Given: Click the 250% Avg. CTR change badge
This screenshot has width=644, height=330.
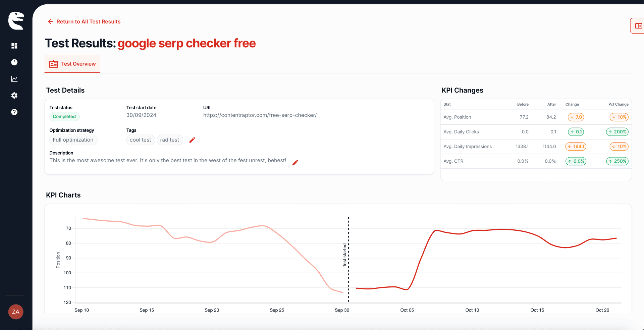Looking at the screenshot, I should 617,161.
